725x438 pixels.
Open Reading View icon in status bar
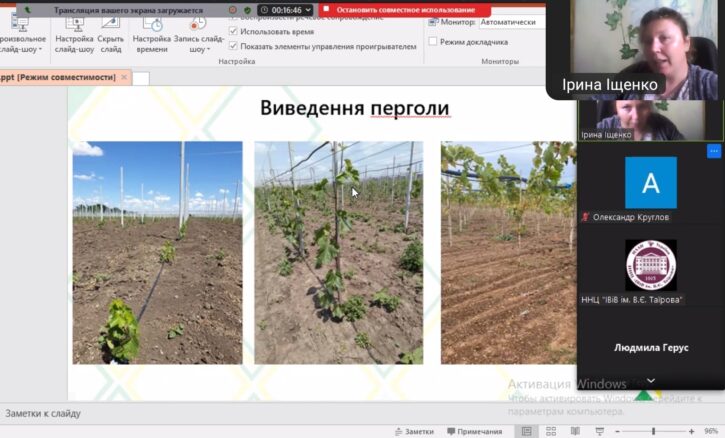pyautogui.click(x=570, y=431)
